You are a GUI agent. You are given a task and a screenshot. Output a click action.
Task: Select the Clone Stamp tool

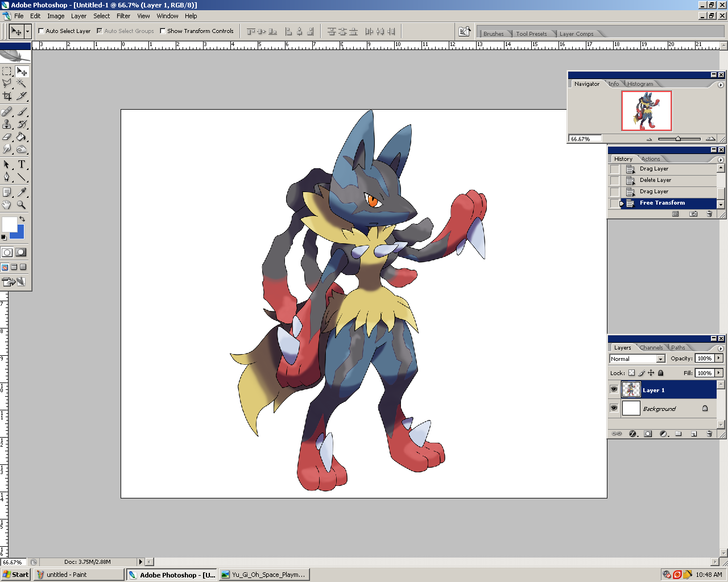pyautogui.click(x=7, y=124)
